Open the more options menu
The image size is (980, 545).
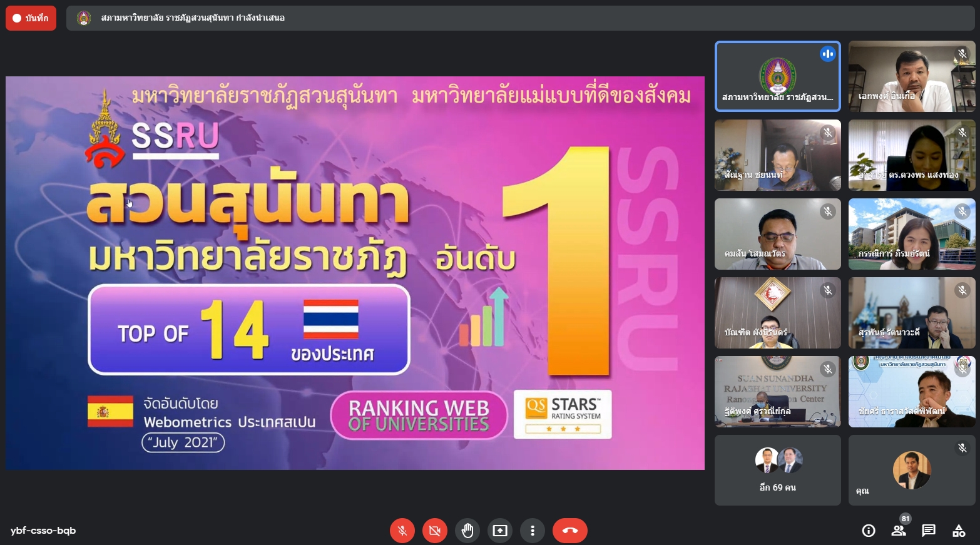(x=533, y=531)
